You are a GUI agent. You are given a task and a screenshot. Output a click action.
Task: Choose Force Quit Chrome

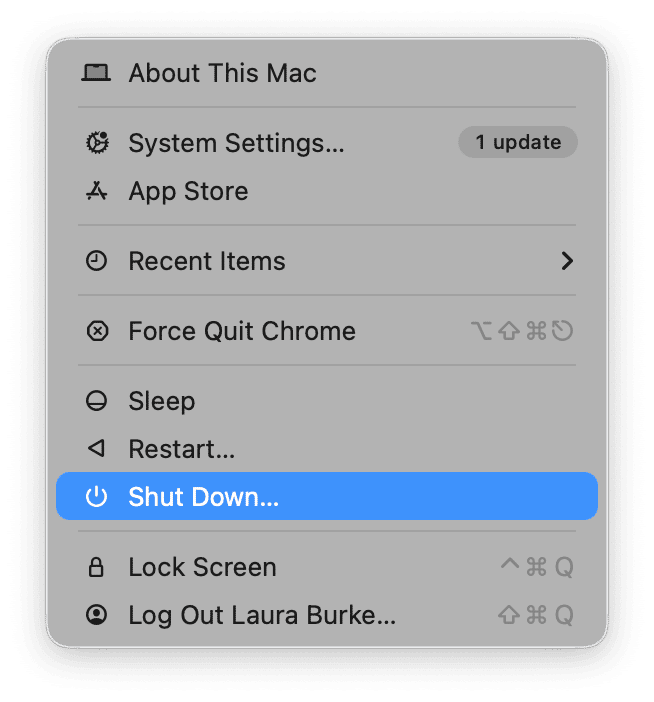242,332
